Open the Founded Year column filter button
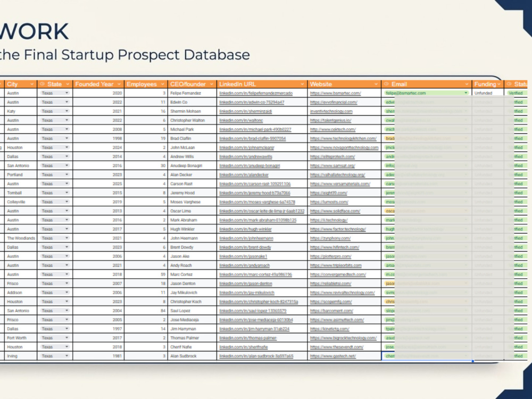The height and width of the screenshot is (399, 532). 119,84
